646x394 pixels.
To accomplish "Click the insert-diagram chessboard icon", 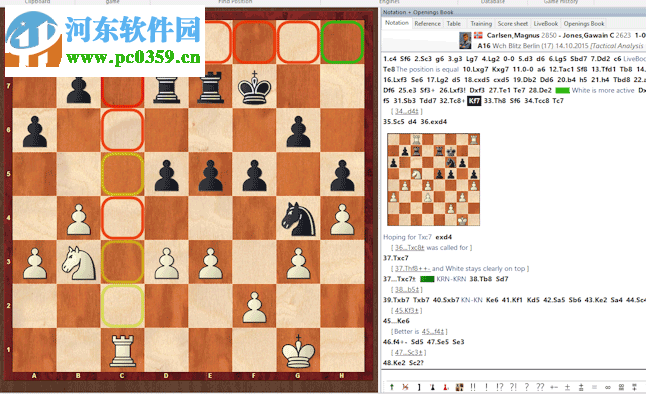I will (x=460, y=387).
